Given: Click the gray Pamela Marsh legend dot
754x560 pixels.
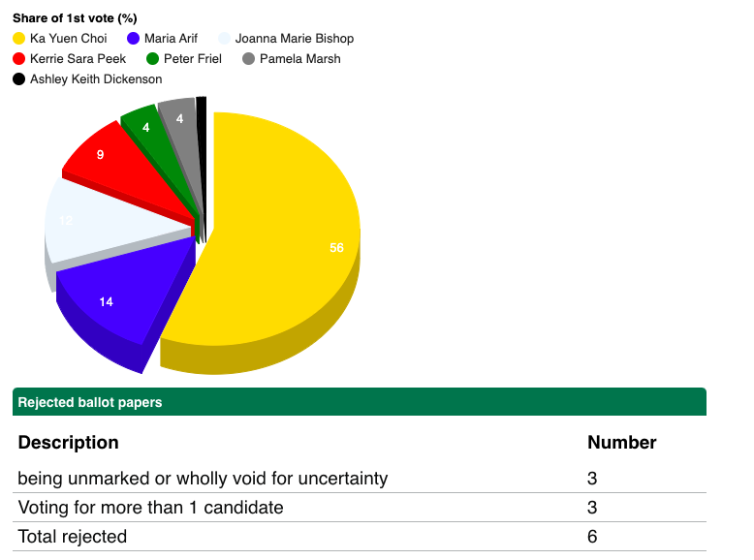Looking at the screenshot, I should (248, 59).
